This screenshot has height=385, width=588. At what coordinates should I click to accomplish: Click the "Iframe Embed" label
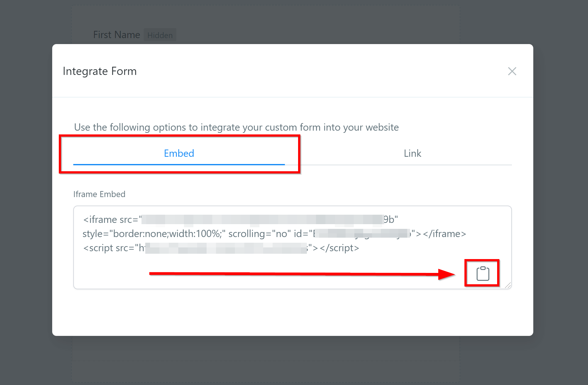click(99, 194)
